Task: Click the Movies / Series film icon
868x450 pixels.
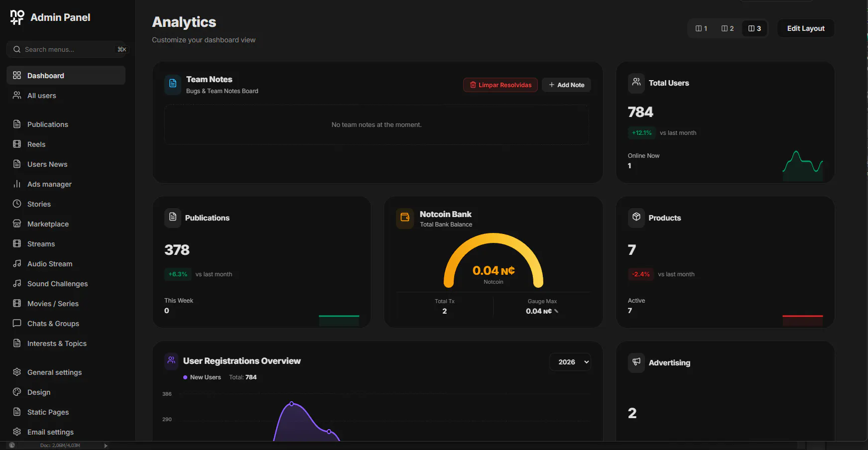Action: click(x=17, y=304)
